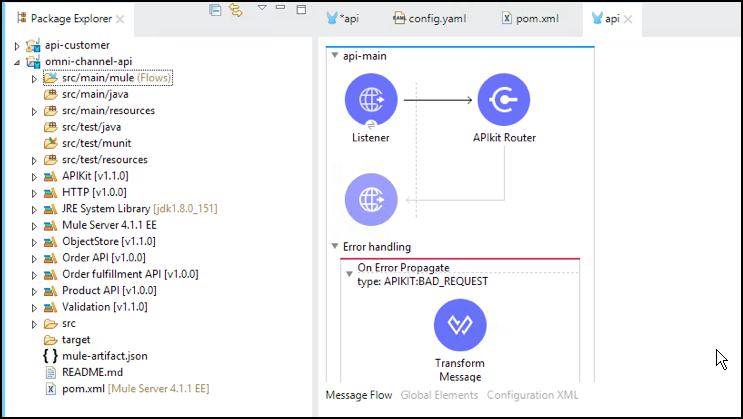
Task: Click the api-main flow title
Action: [365, 56]
